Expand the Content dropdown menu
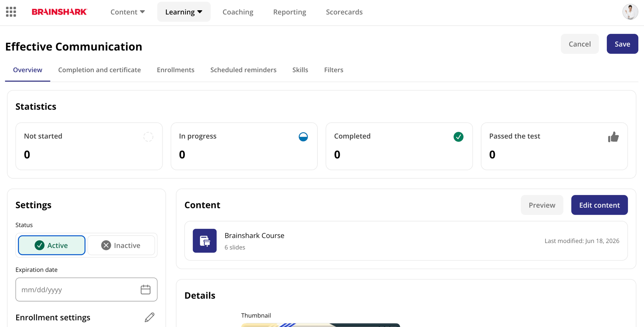The width and height of the screenshot is (644, 327). (x=128, y=12)
